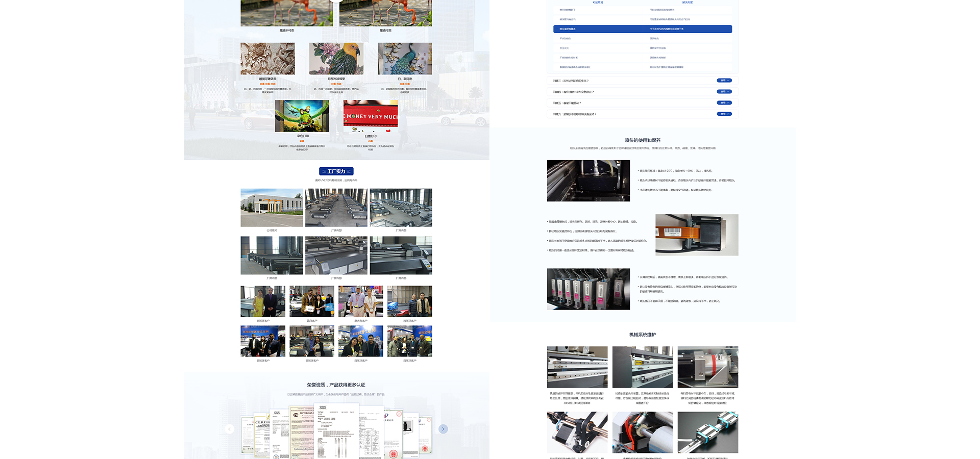
Task: Open the printhead photo with orange ribbon cable
Action: (x=697, y=235)
